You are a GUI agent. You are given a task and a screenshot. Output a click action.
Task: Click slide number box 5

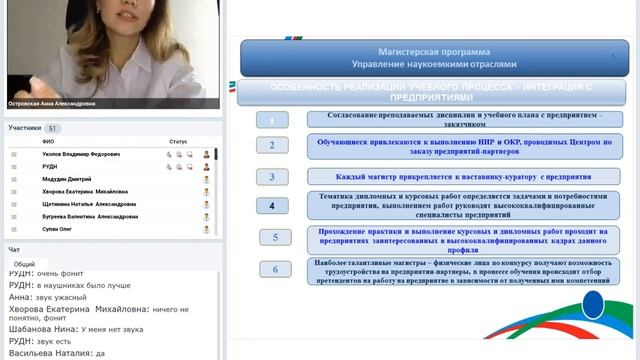pyautogui.click(x=276, y=237)
